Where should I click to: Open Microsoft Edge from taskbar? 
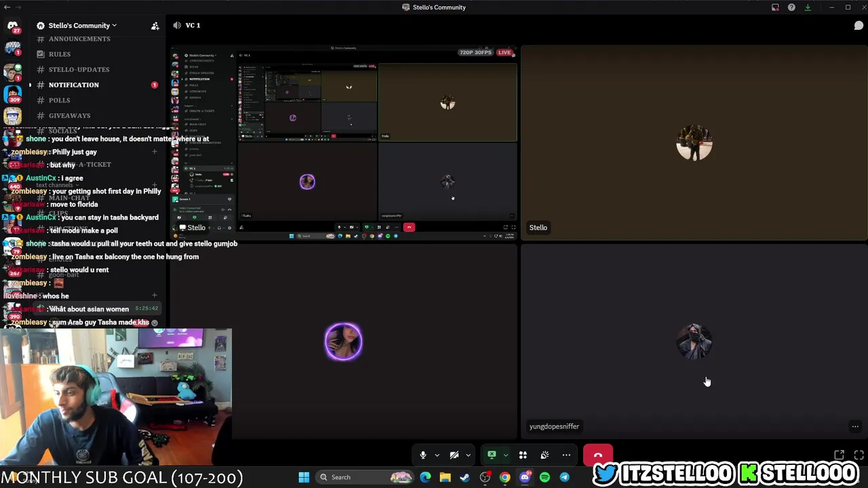pos(425,477)
